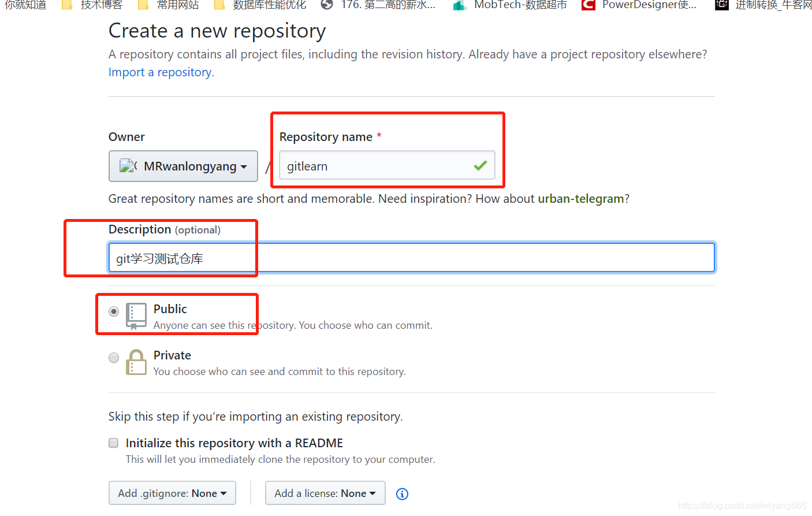Open the PowerDesigner bookmark
This screenshot has width=812, height=516.
pyautogui.click(x=639, y=5)
